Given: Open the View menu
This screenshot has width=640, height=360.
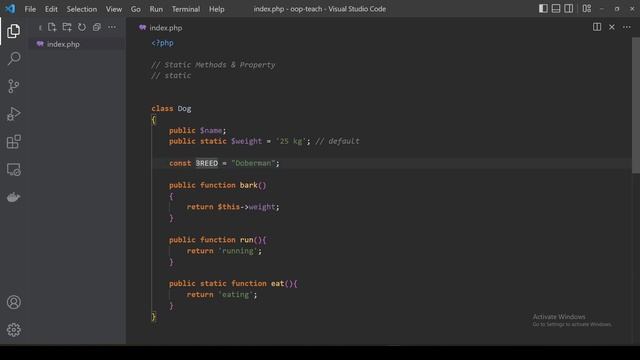Looking at the screenshot, I should [x=114, y=9].
